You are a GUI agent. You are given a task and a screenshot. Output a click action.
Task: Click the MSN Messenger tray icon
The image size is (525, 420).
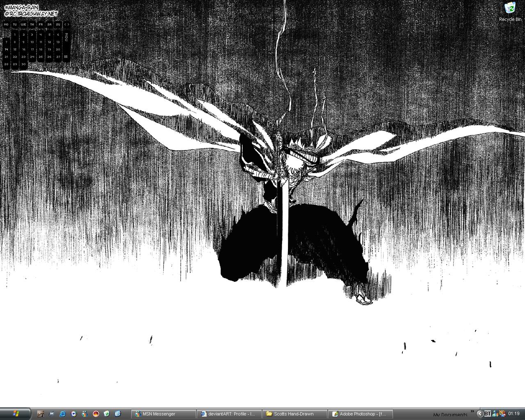[x=495, y=413]
